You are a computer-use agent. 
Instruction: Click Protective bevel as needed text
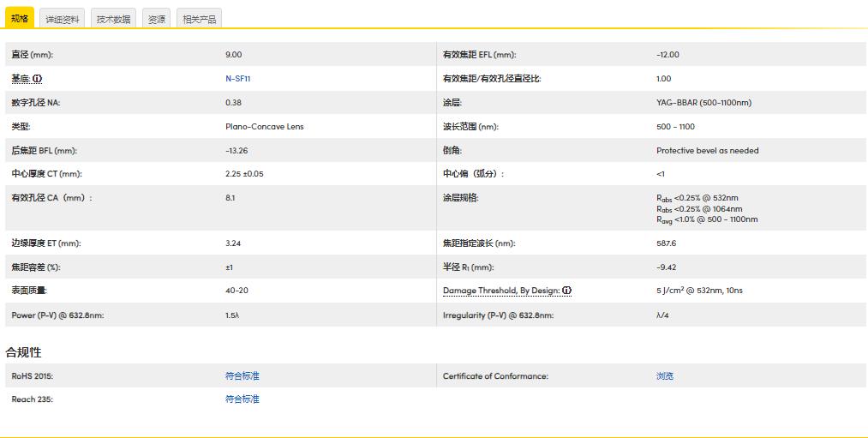[708, 151]
